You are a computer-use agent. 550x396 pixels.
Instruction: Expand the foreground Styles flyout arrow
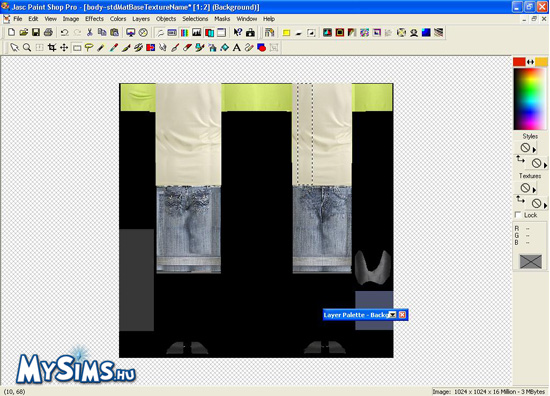point(535,150)
